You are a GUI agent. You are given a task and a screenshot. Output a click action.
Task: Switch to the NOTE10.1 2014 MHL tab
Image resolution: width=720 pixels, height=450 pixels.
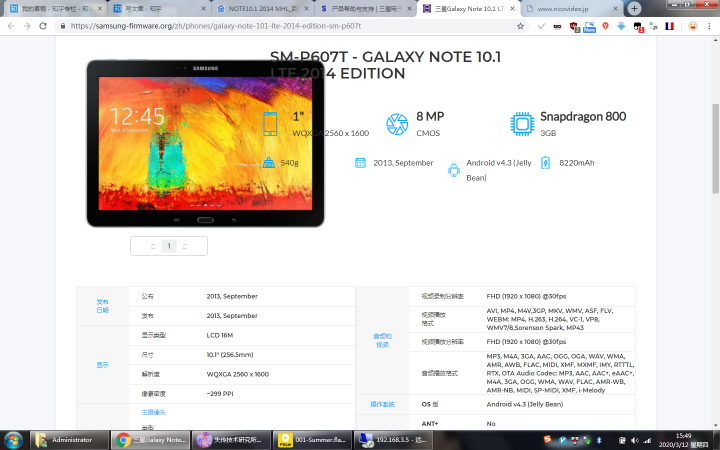[x=263, y=9]
